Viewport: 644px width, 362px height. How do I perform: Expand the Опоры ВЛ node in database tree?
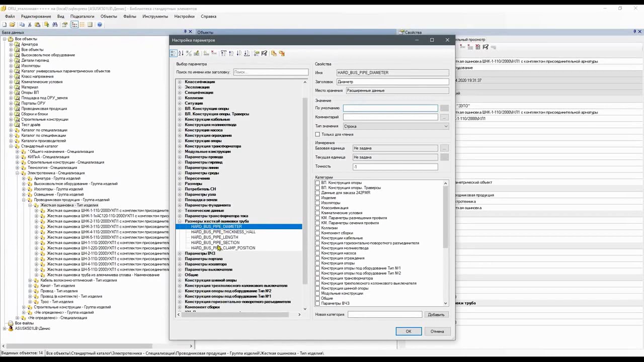pyautogui.click(x=11, y=93)
